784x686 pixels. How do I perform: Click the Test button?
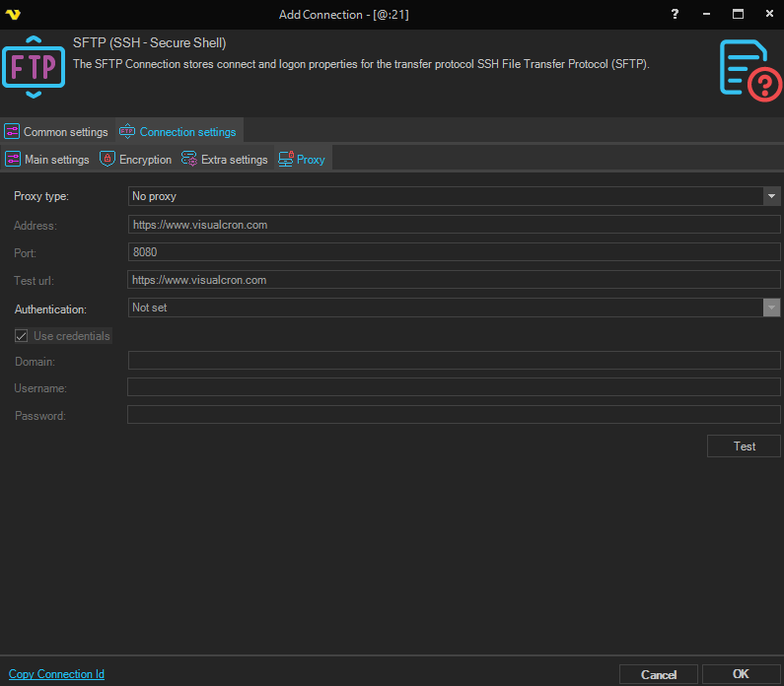[744, 446]
